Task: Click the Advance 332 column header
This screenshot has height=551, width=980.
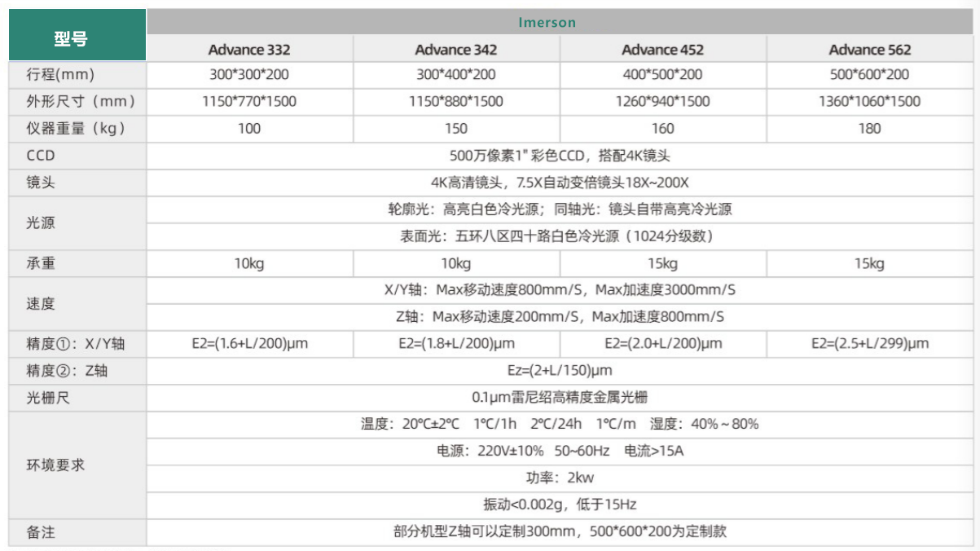Action: pos(249,50)
